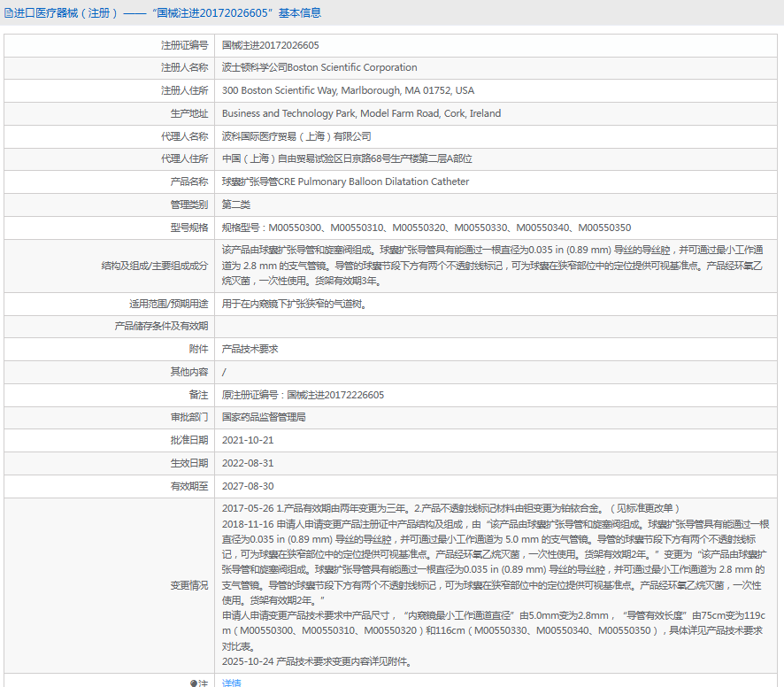Click the document icon beside the page title
The height and width of the screenshot is (687, 784).
click(x=9, y=13)
